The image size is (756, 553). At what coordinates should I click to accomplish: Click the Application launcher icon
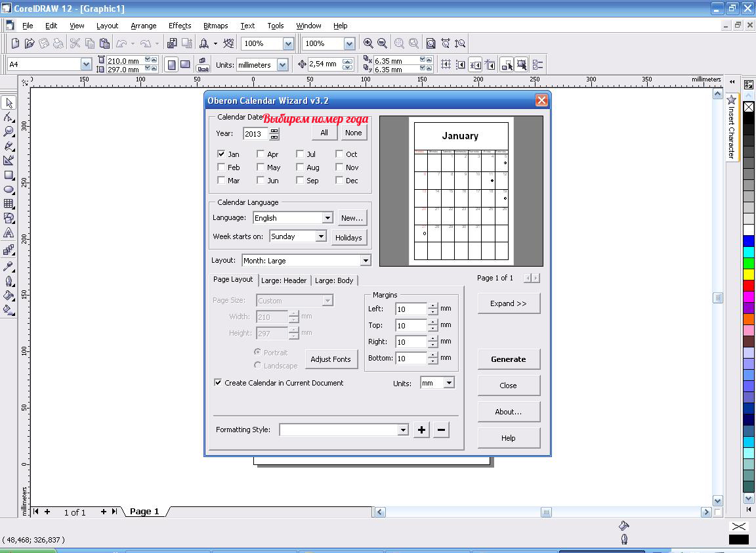point(204,43)
